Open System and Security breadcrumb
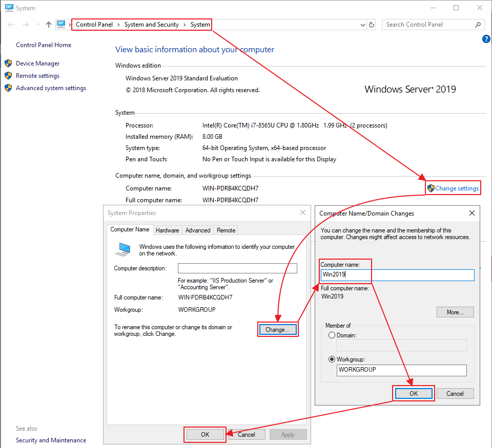 (152, 25)
